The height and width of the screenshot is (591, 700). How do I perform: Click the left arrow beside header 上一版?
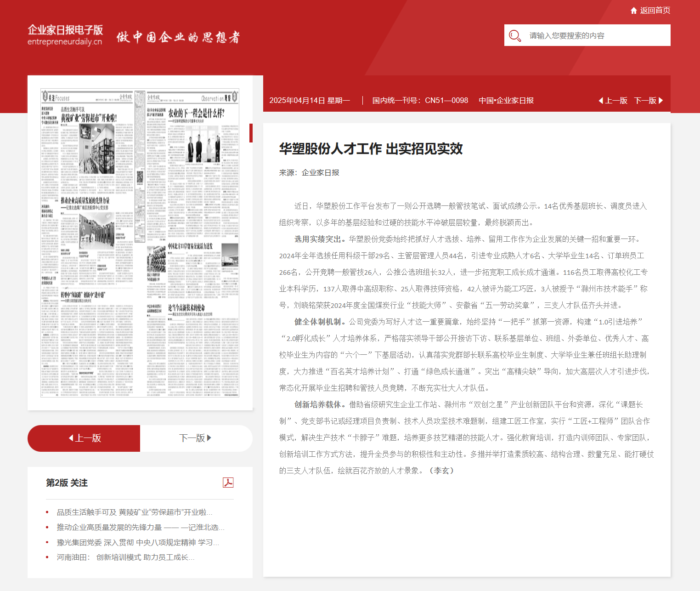click(x=601, y=101)
